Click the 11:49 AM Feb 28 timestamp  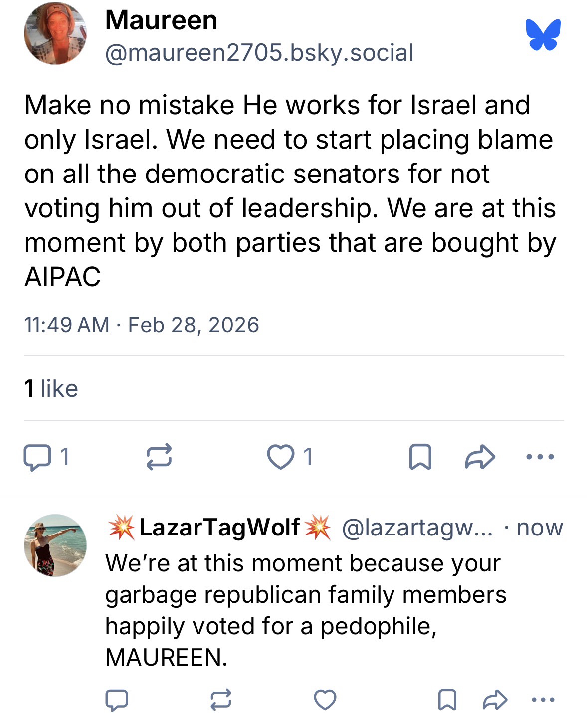[142, 325]
